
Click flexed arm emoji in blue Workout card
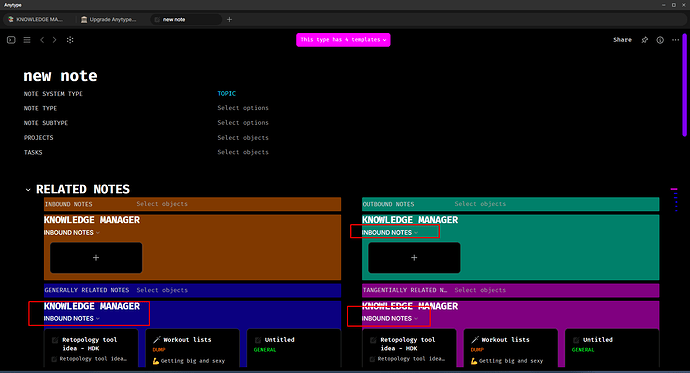click(x=156, y=361)
